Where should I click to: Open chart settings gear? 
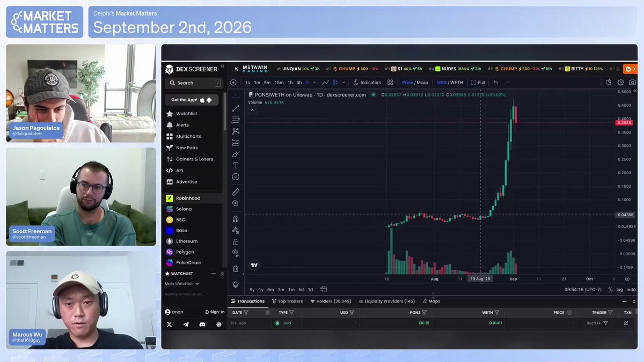pyautogui.click(x=621, y=83)
